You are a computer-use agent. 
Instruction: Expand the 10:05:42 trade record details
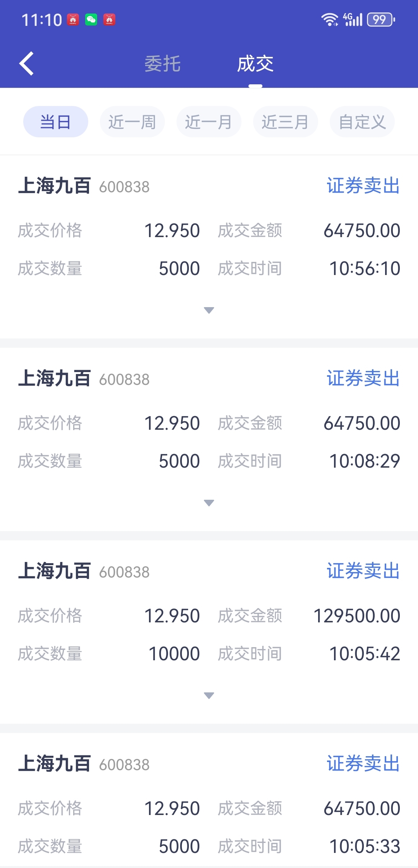point(209,695)
